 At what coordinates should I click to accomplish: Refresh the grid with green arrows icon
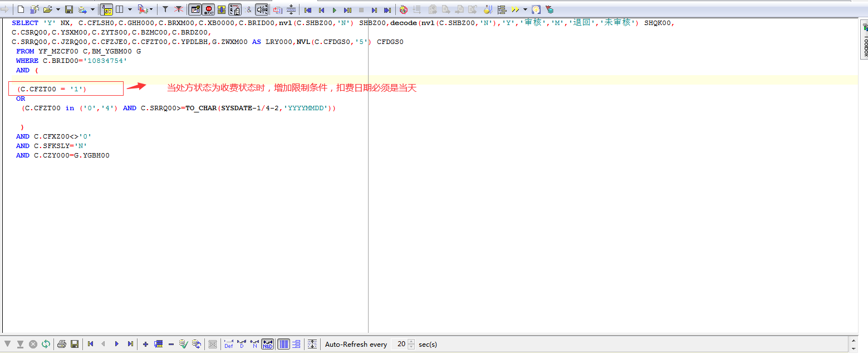click(46, 344)
